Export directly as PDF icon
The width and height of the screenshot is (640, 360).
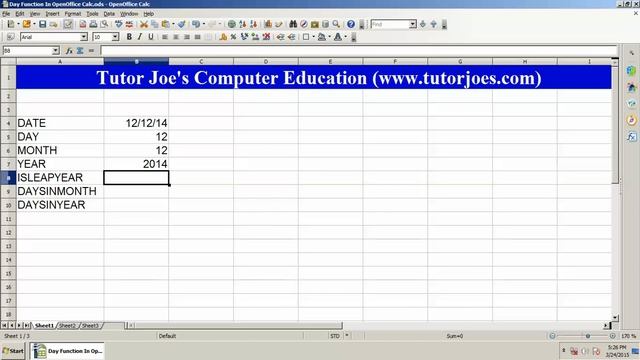(82, 24)
